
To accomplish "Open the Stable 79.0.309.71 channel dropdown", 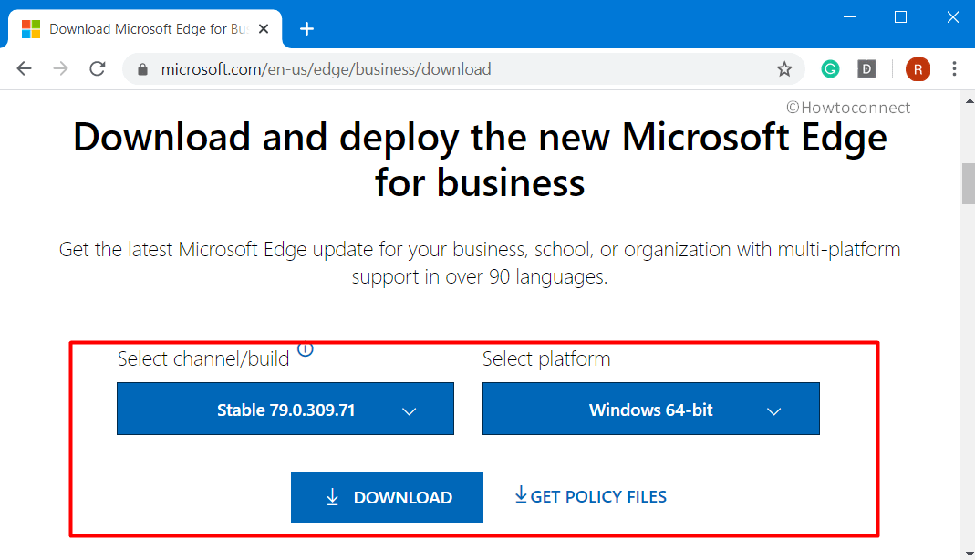I will pyautogui.click(x=285, y=409).
